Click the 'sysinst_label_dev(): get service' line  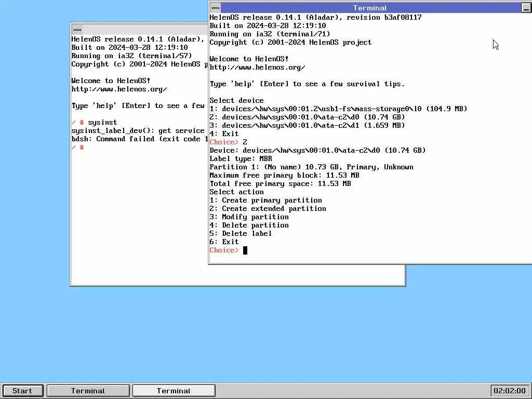[x=138, y=130]
